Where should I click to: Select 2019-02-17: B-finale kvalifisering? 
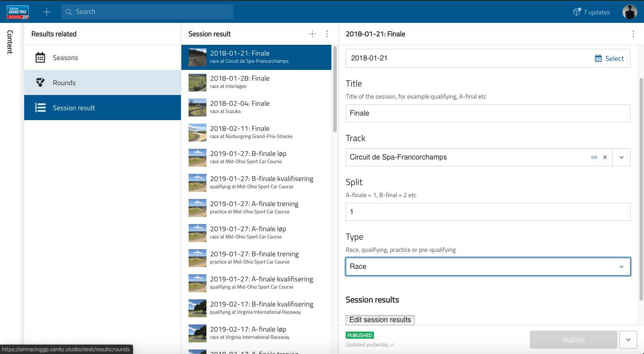click(x=256, y=308)
